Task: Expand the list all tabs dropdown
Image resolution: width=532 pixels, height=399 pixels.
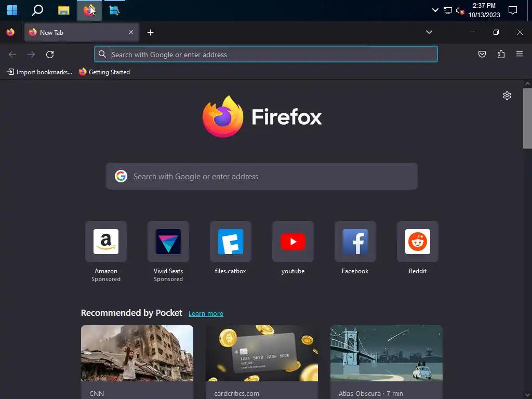Action: 429,32
